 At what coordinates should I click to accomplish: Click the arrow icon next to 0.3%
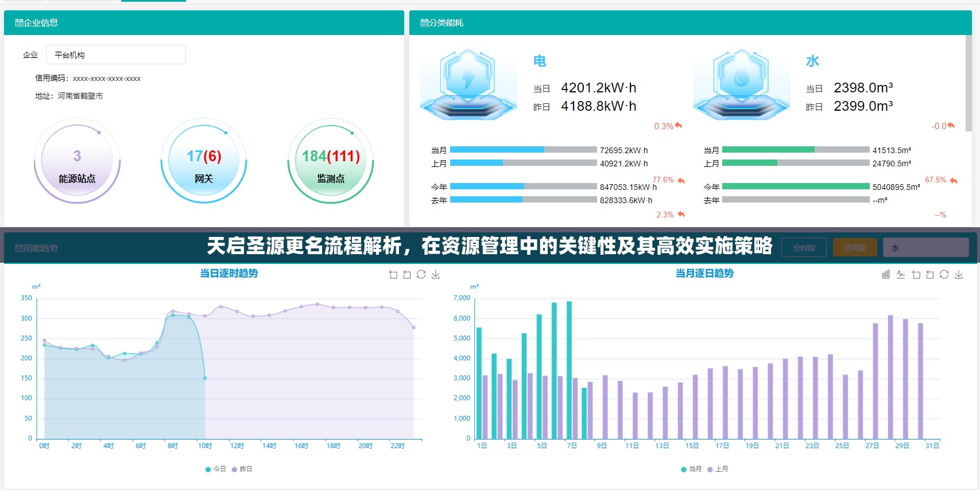pyautogui.click(x=679, y=126)
